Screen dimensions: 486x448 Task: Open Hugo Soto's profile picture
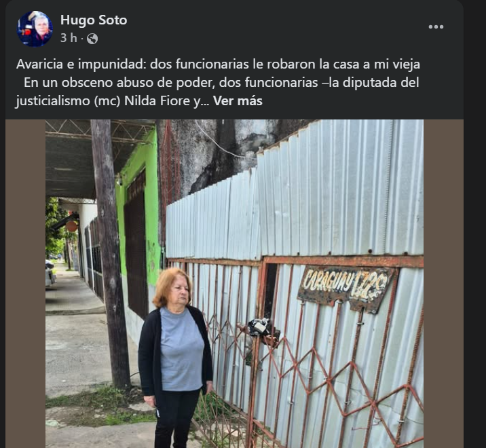[35, 29]
